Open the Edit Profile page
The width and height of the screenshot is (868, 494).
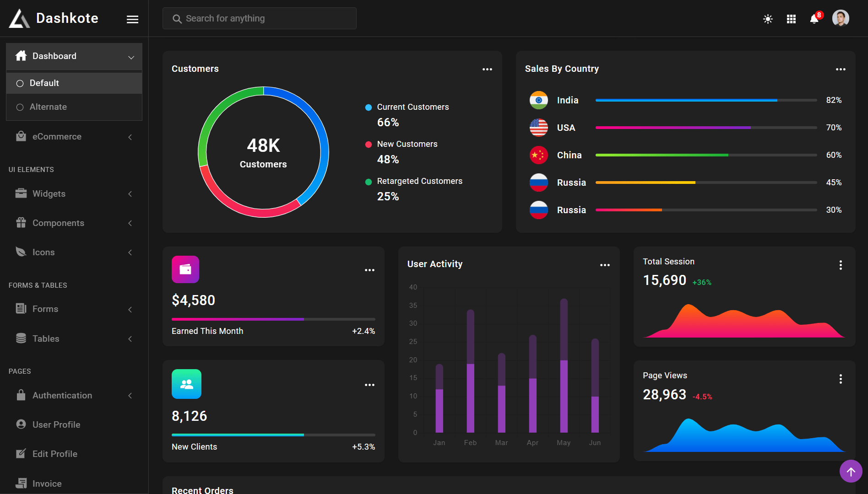pyautogui.click(x=54, y=454)
